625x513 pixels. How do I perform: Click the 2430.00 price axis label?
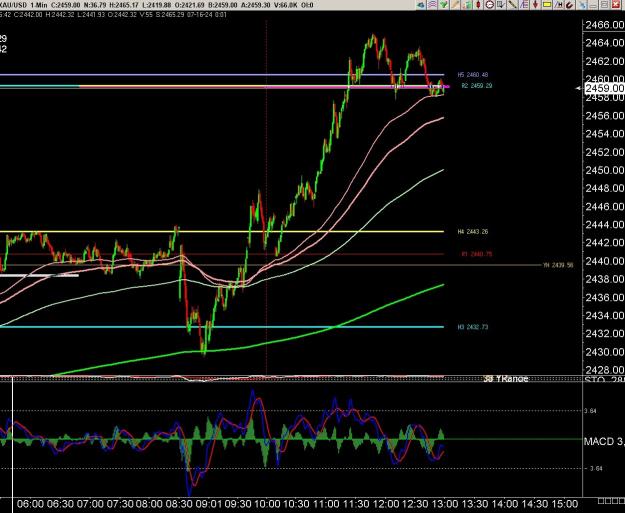[604, 352]
